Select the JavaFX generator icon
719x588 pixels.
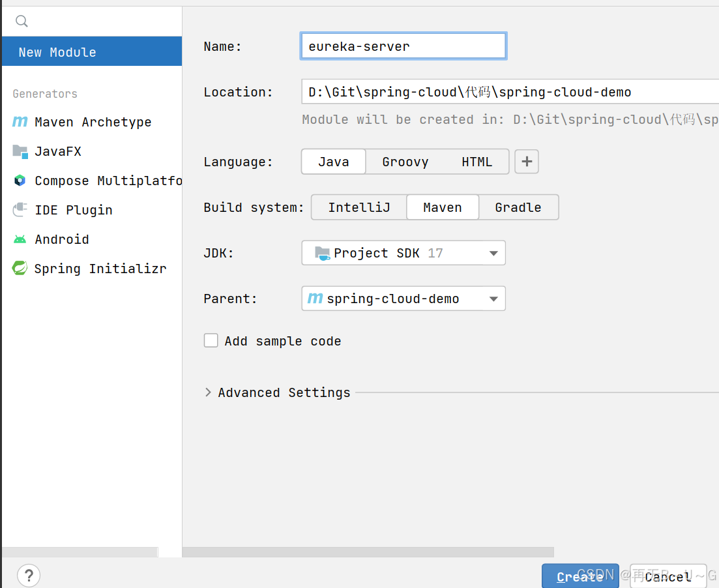point(20,151)
